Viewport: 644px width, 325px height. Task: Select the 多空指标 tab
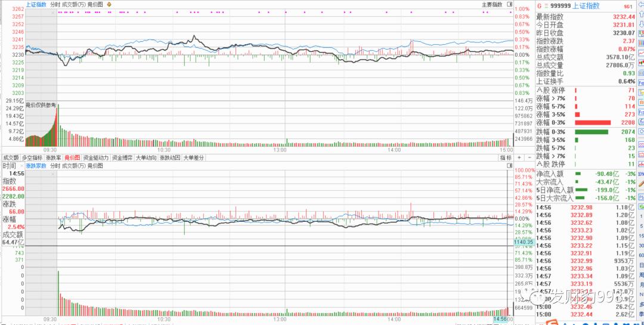[x=32, y=157]
